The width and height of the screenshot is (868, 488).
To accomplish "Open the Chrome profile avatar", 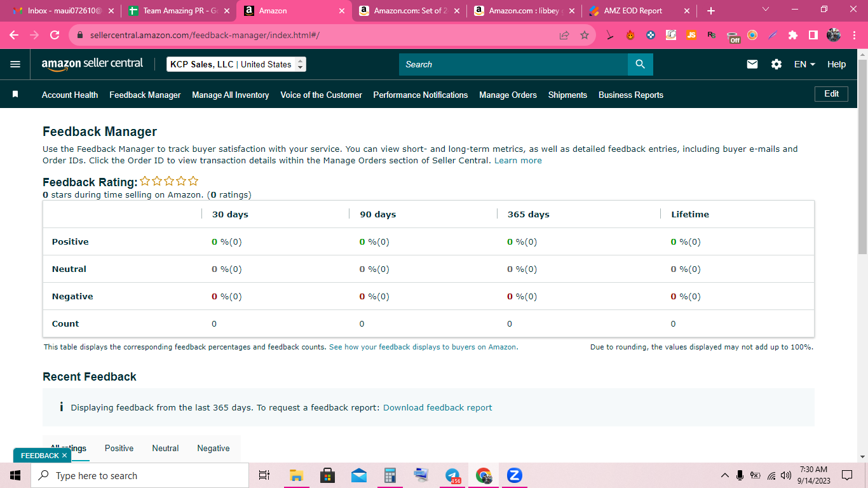I will pos(834,35).
